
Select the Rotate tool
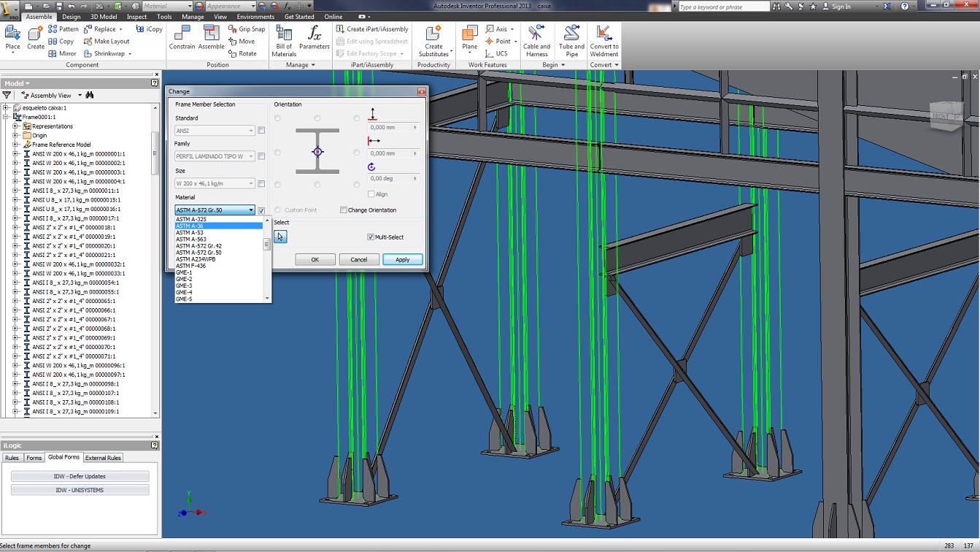pyautogui.click(x=243, y=53)
